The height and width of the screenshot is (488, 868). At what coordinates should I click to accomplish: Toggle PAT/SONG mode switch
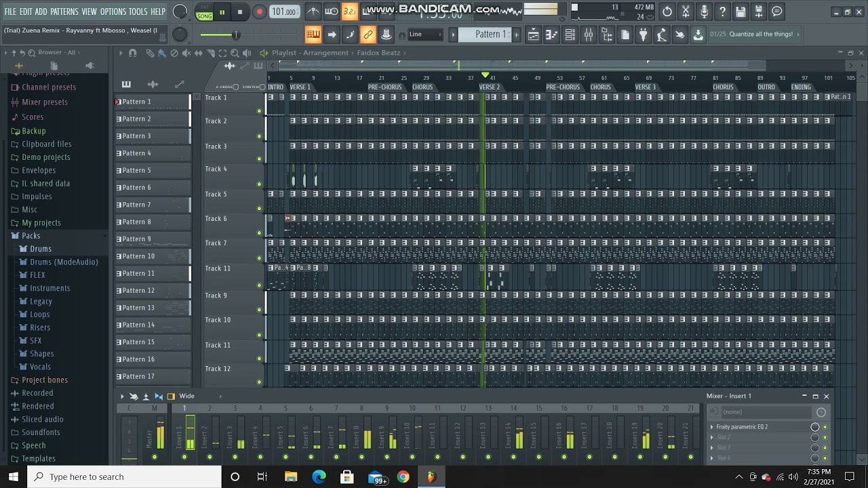tap(204, 12)
